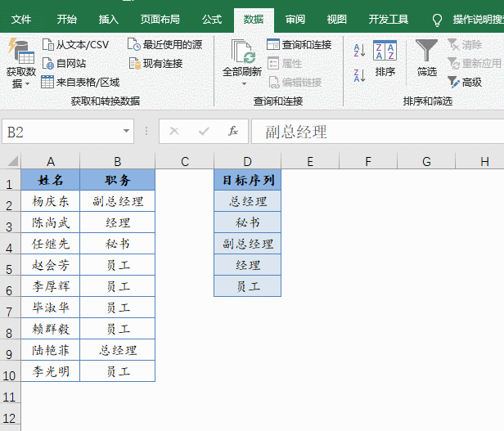Switch to the Formulas (公式) tab
Image resolution: width=504 pixels, height=431 pixels.
(212, 20)
